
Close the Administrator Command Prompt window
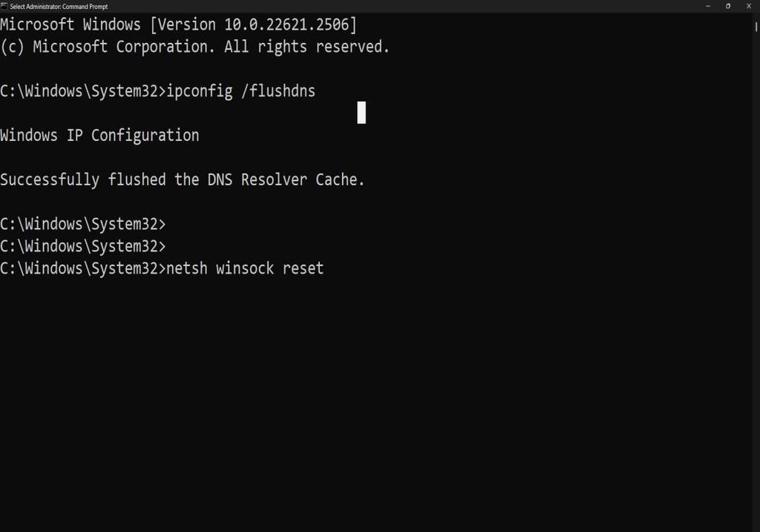click(749, 6)
